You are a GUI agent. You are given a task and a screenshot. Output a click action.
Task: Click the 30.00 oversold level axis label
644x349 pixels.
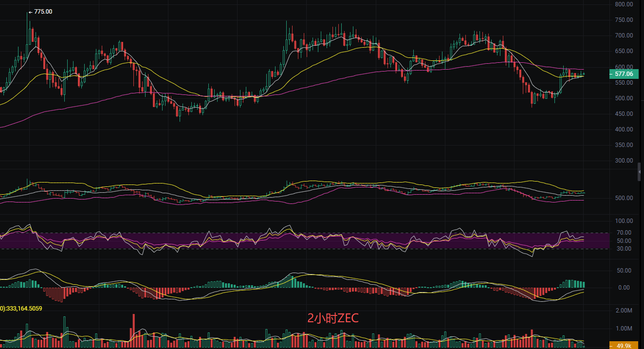[x=625, y=249]
